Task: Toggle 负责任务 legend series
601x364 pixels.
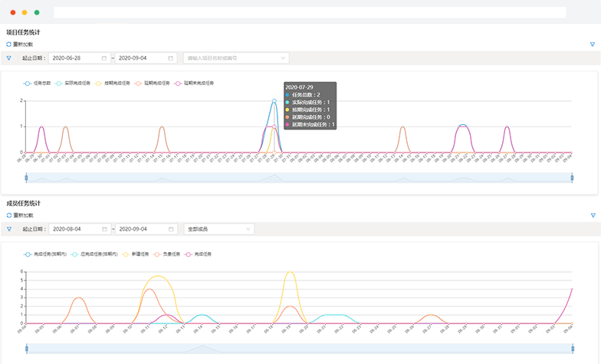Action: tap(167, 254)
